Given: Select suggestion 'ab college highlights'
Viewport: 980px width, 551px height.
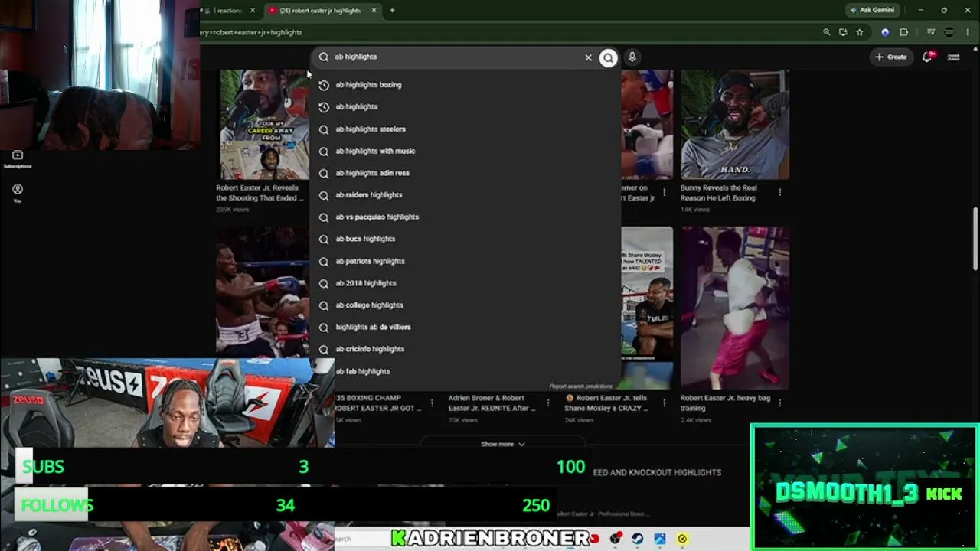Looking at the screenshot, I should point(465,305).
